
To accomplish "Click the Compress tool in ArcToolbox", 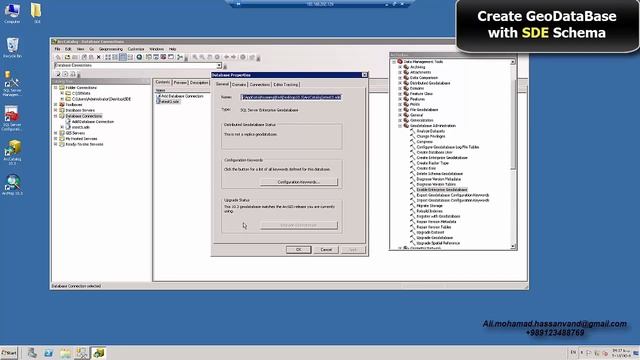I will pyautogui.click(x=424, y=142).
